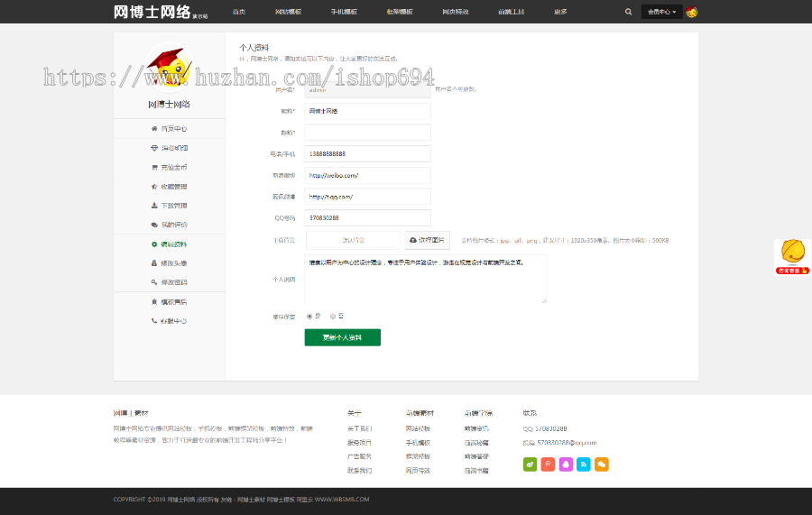Click into the QQ号码 input field
This screenshot has width=812, height=515.
coord(367,217)
